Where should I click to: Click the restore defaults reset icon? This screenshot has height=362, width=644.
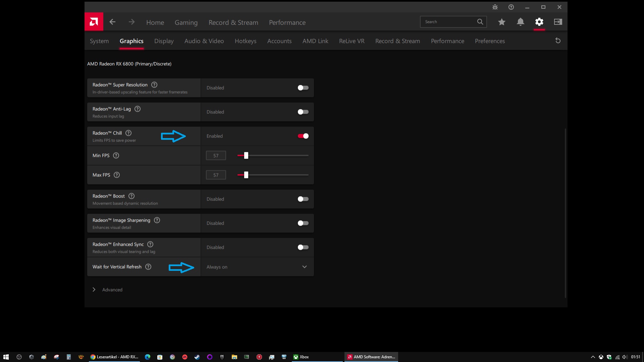pyautogui.click(x=558, y=41)
